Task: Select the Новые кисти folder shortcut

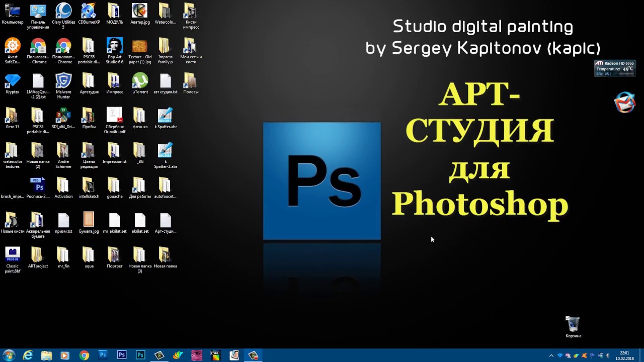Action: coord(13,223)
